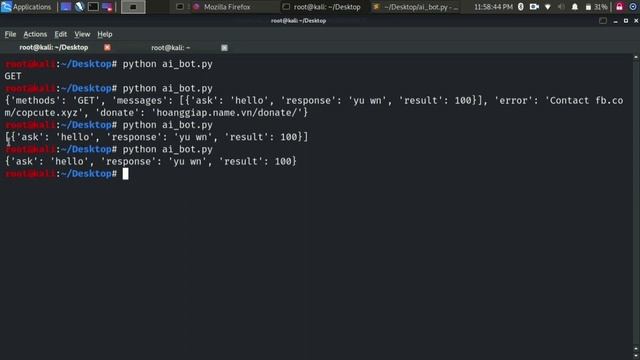The width and height of the screenshot is (640, 360).
Task: Close the root@kali: ~/Desktop tab with red X
Action: pos(107,47)
